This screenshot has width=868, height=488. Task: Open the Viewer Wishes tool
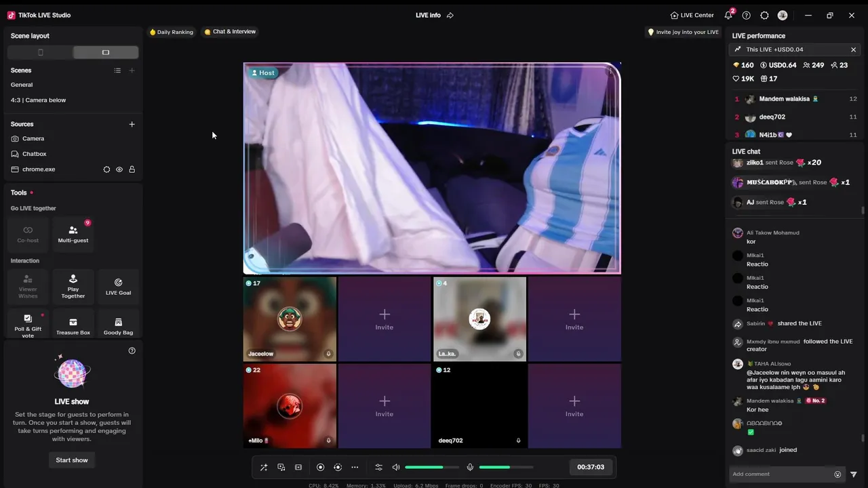point(28,286)
